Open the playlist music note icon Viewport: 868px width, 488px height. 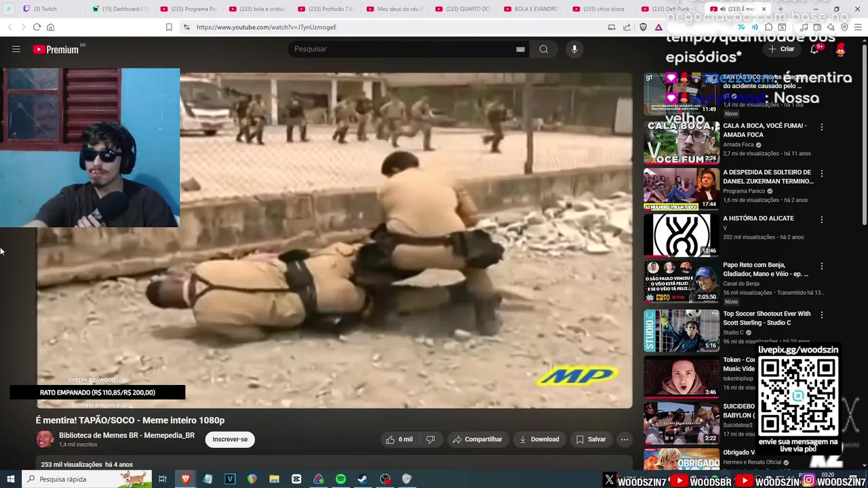click(804, 27)
